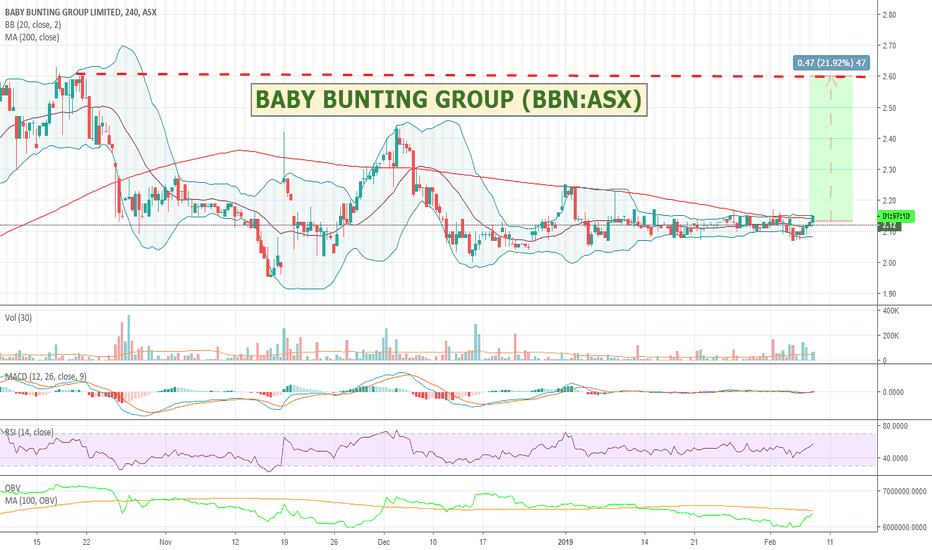Select the MACD (12, 26, close, 9) label
The image size is (932, 550).
(45, 376)
